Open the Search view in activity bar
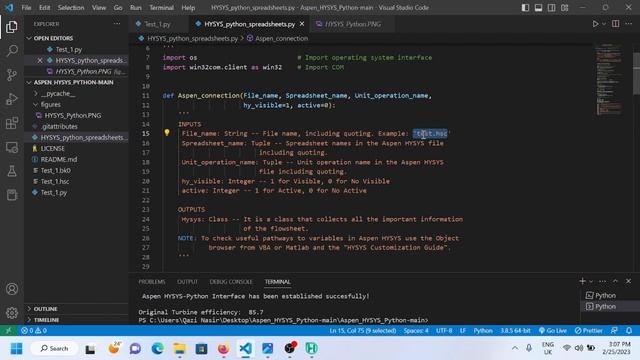 click(12, 51)
